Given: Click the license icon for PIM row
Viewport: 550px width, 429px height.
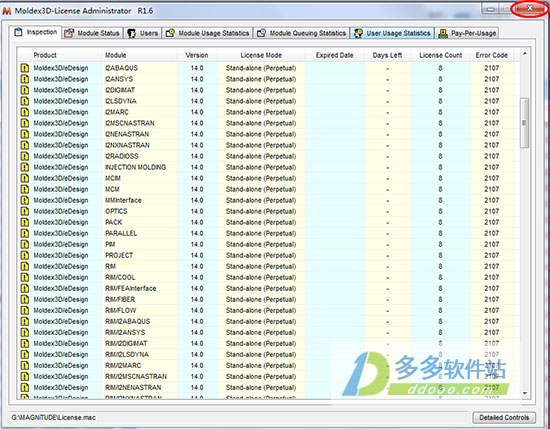Looking at the screenshot, I should [x=24, y=244].
